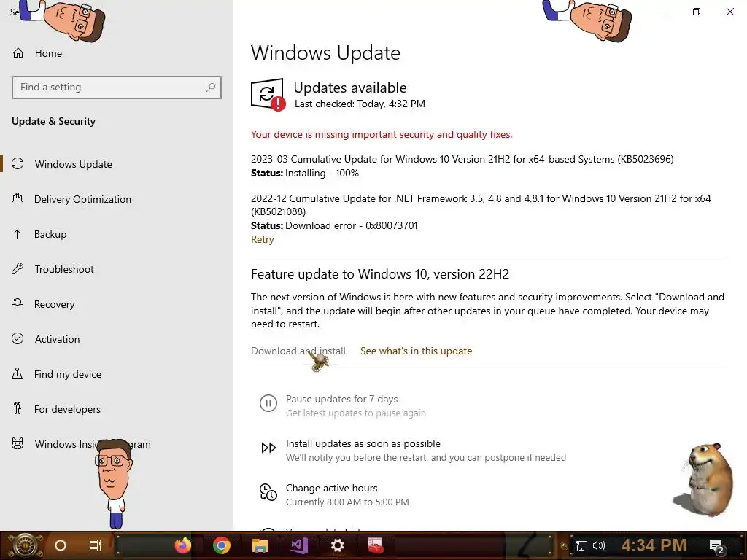
Task: Click the Cortana circle taskbar icon
Action: tap(61, 545)
